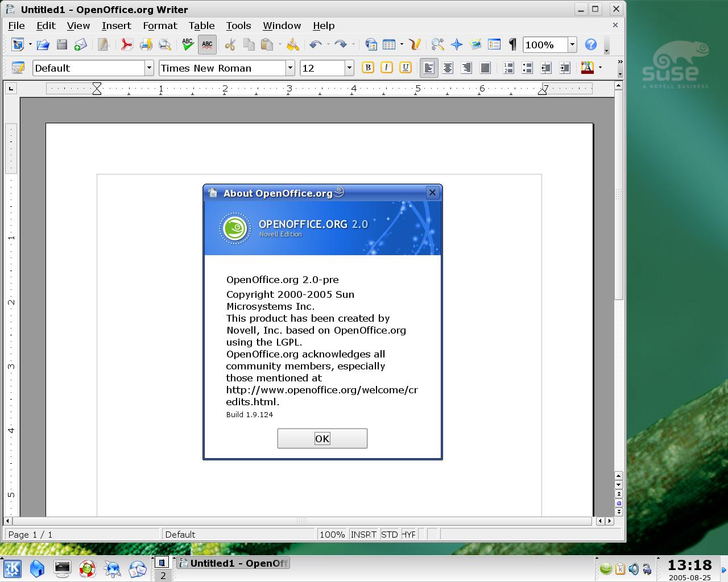728x582 pixels.
Task: Open the Paste options dropdown arrow
Action: 279,44
